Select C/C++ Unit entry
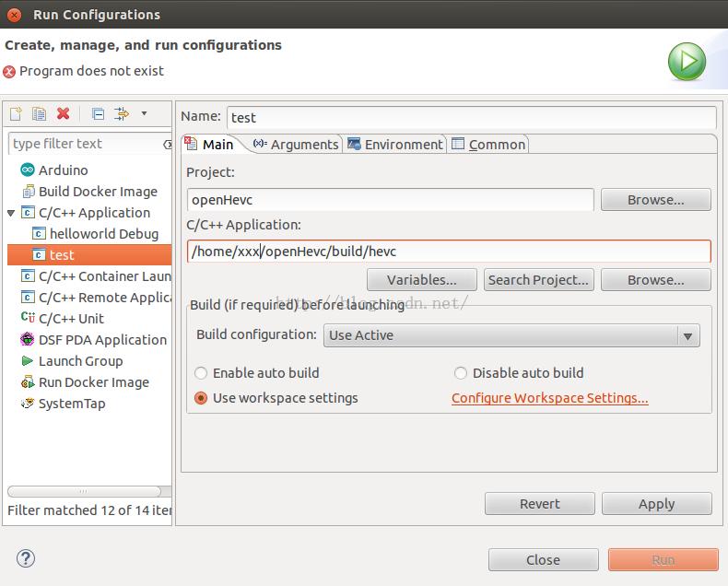 point(71,319)
